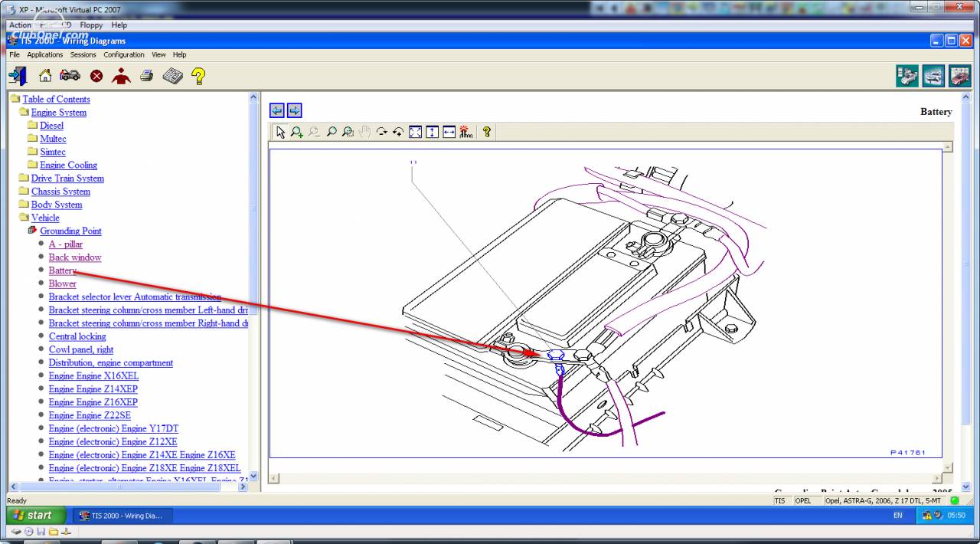Open the A - pillar link

[x=65, y=244]
